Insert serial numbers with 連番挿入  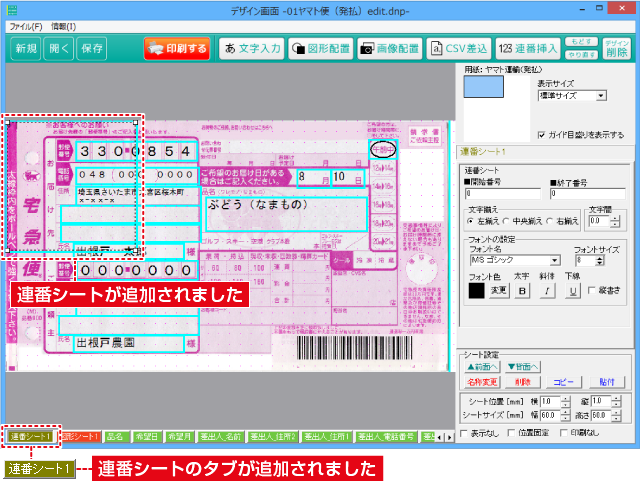(x=528, y=49)
